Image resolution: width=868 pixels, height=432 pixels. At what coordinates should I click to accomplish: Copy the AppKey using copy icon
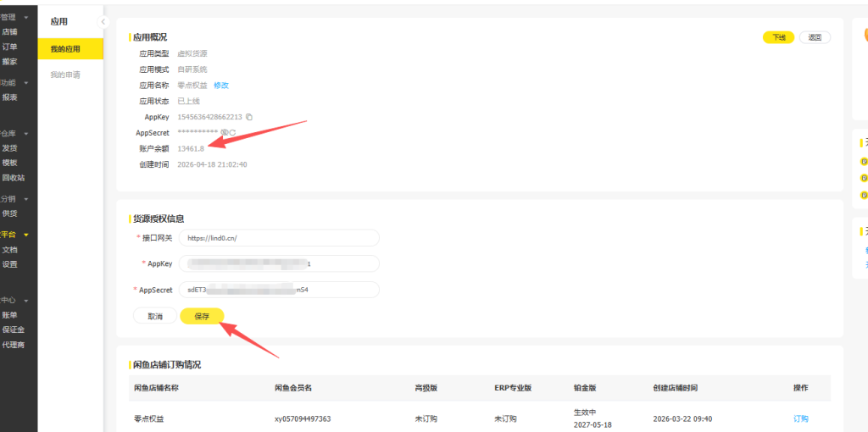(249, 117)
